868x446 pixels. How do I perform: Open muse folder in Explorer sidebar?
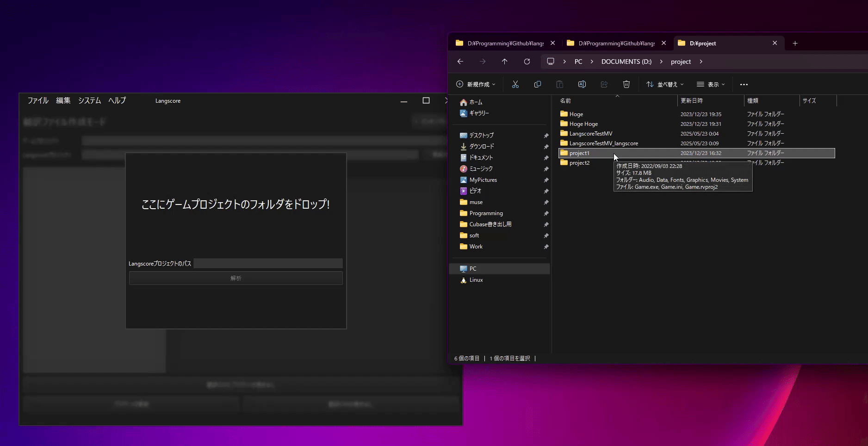pyautogui.click(x=471, y=202)
